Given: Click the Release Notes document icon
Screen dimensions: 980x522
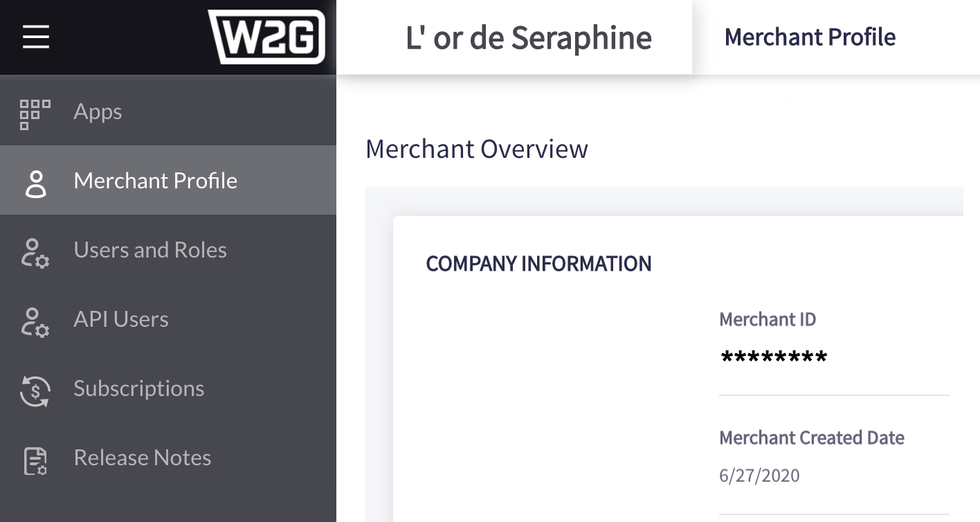Looking at the screenshot, I should coord(35,460).
